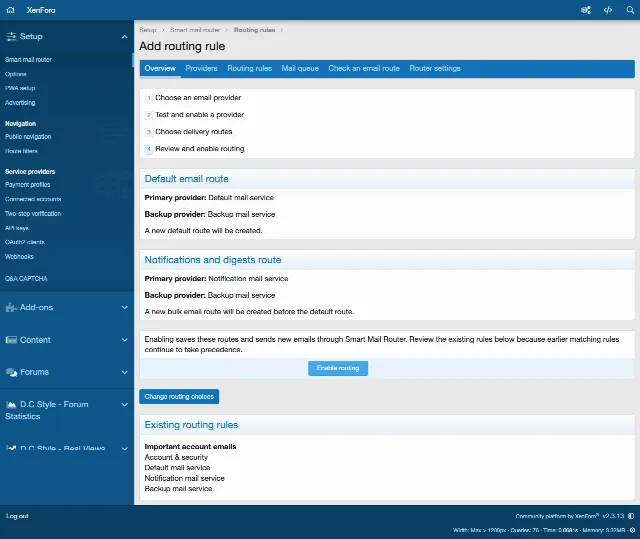Switch to the Router settings tab
Screen dimensions: 640x539
pyautogui.click(x=435, y=69)
